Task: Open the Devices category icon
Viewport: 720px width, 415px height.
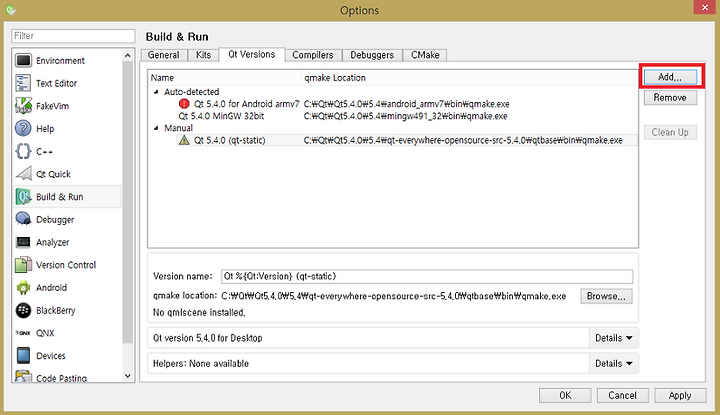Action: 23,356
